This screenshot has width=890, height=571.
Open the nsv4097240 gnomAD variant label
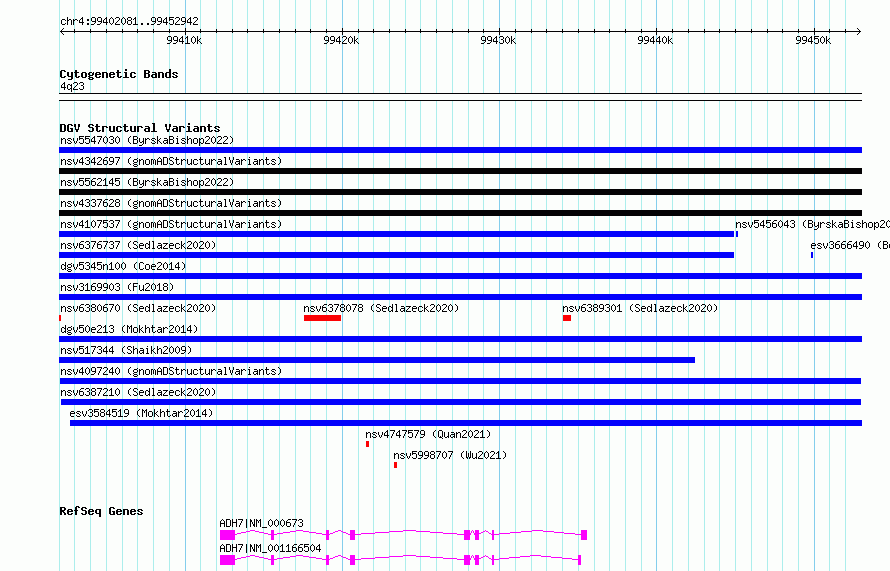pyautogui.click(x=171, y=371)
